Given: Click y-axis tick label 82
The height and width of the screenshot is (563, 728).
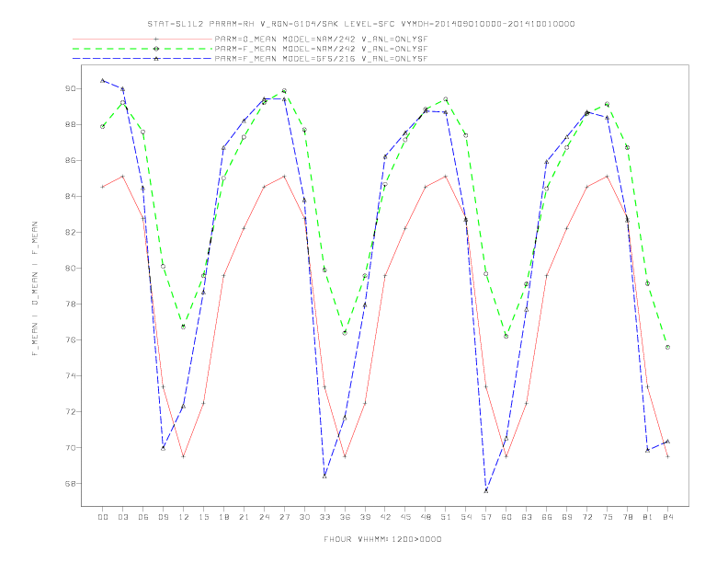Looking at the screenshot, I should (x=71, y=232).
